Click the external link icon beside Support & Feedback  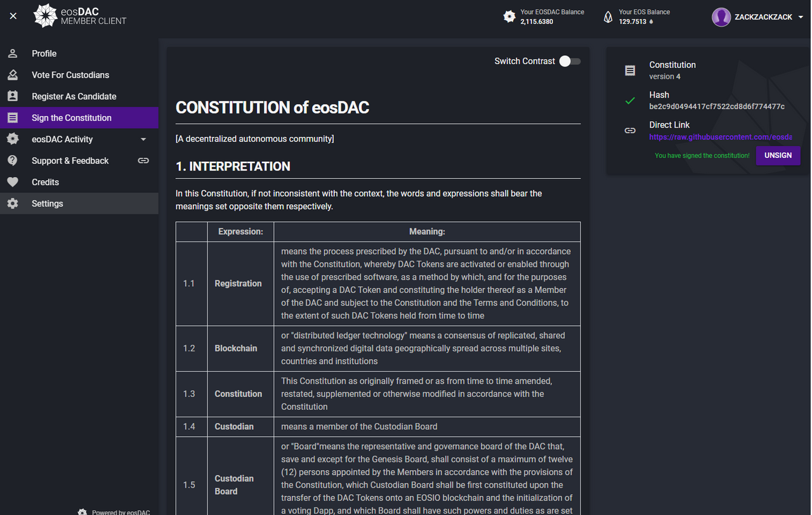(143, 160)
